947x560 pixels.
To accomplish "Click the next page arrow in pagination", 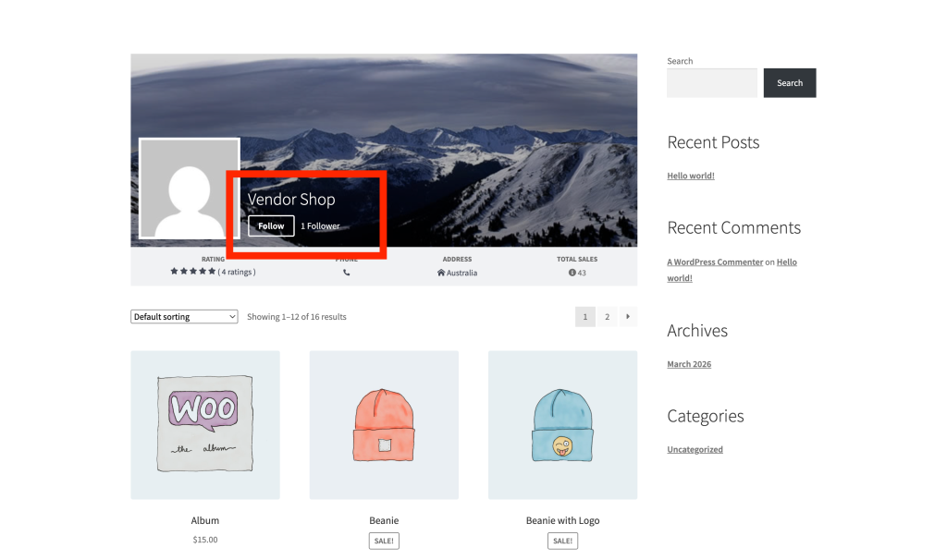I will point(628,317).
